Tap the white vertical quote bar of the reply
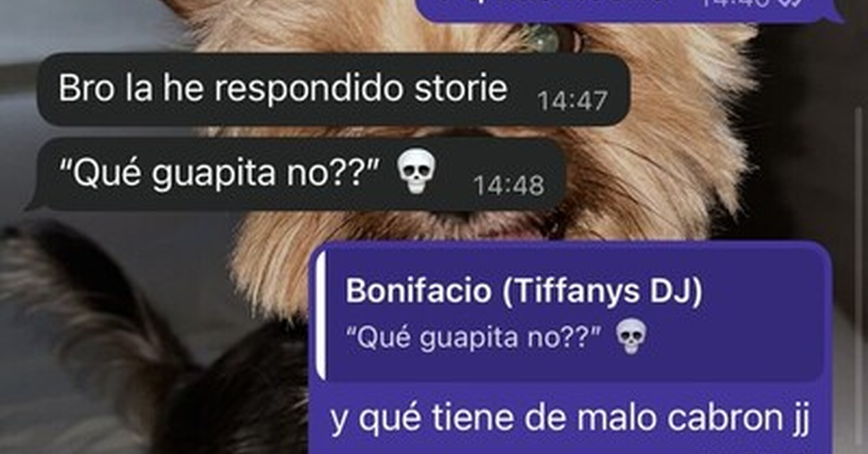Image resolution: width=868 pixels, height=454 pixels. pos(321,316)
